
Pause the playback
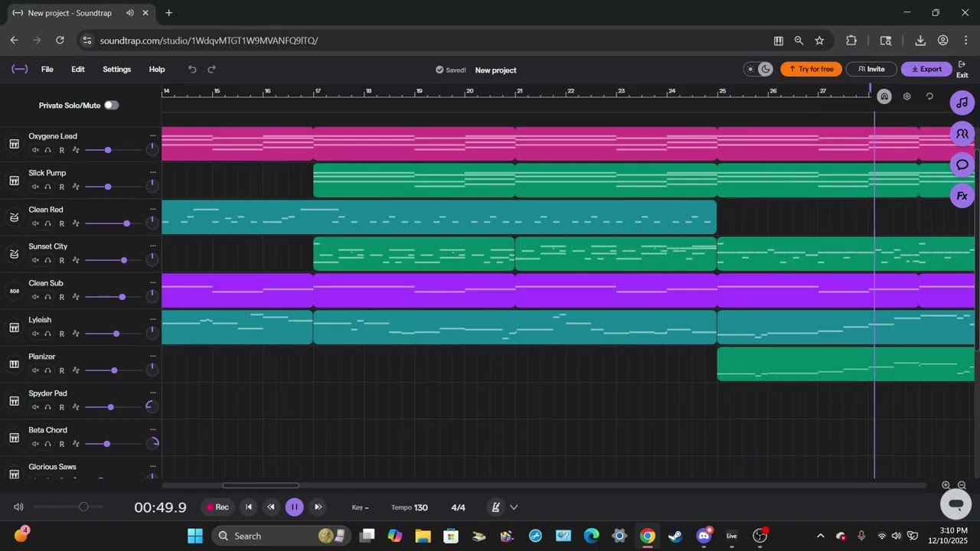tap(294, 507)
